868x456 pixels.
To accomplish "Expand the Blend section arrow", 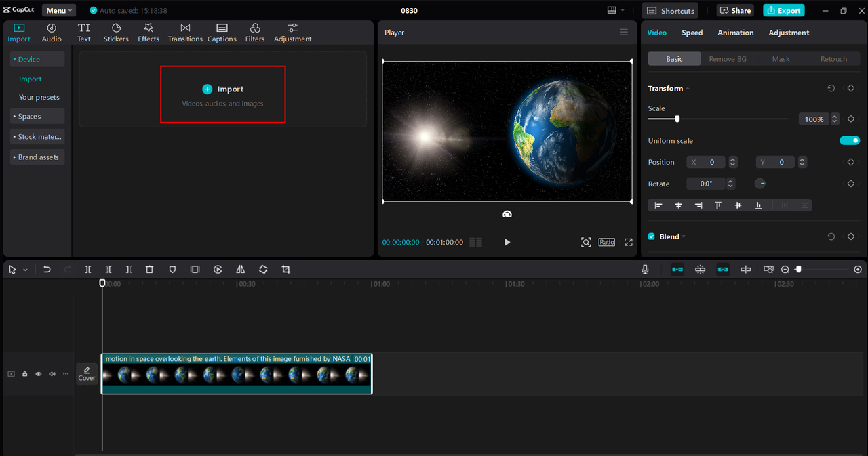I will 684,236.
